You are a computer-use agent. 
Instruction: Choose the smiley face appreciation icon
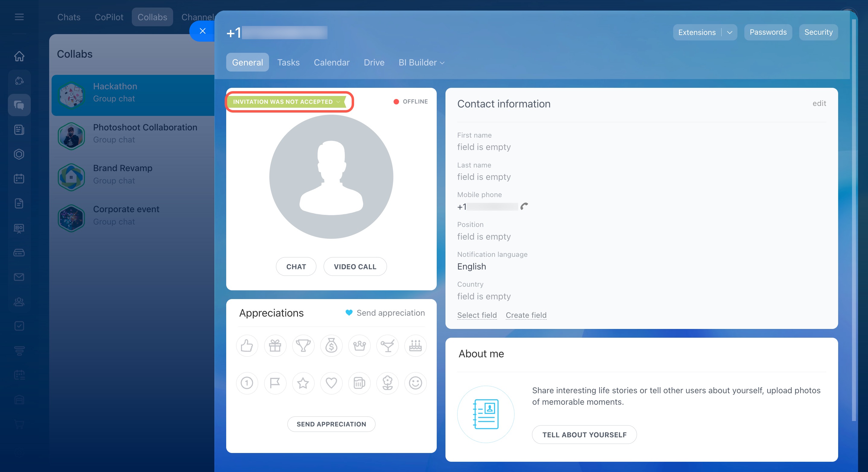click(x=415, y=383)
